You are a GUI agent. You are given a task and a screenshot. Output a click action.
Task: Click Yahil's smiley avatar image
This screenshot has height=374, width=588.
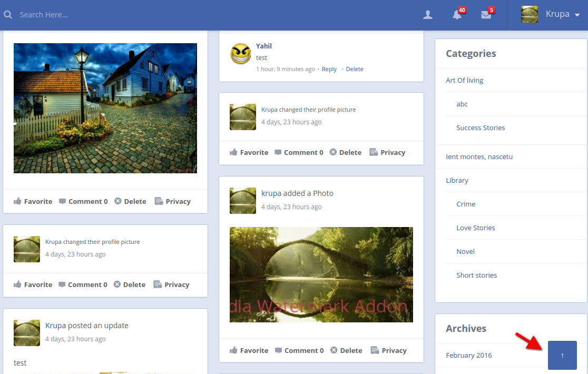point(241,54)
